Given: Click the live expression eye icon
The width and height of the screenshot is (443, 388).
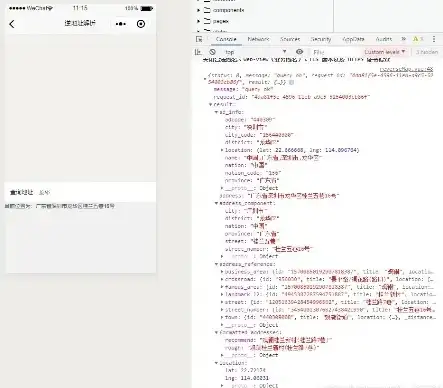Looking at the screenshot, I should (x=299, y=52).
